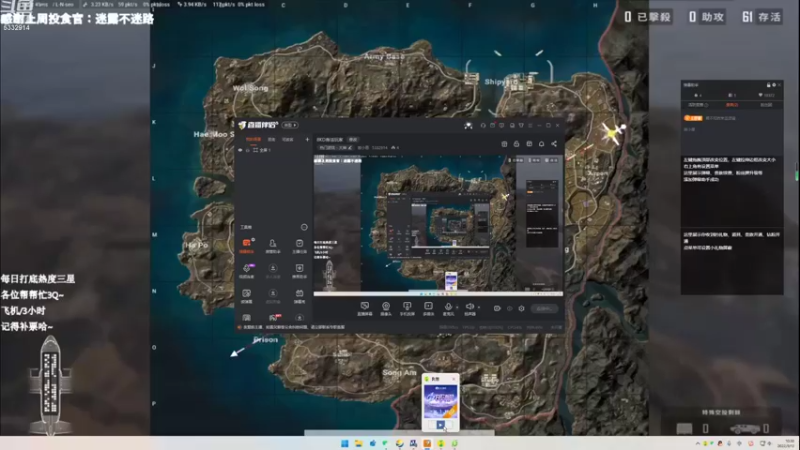
Task: Click the plus button to add scene
Action: [307, 139]
